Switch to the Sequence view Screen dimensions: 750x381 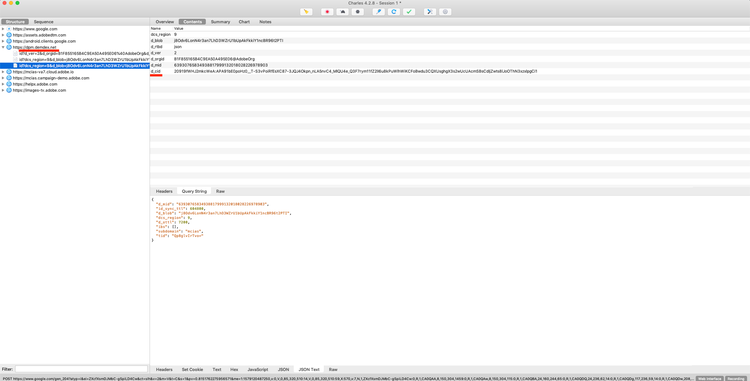(x=44, y=22)
